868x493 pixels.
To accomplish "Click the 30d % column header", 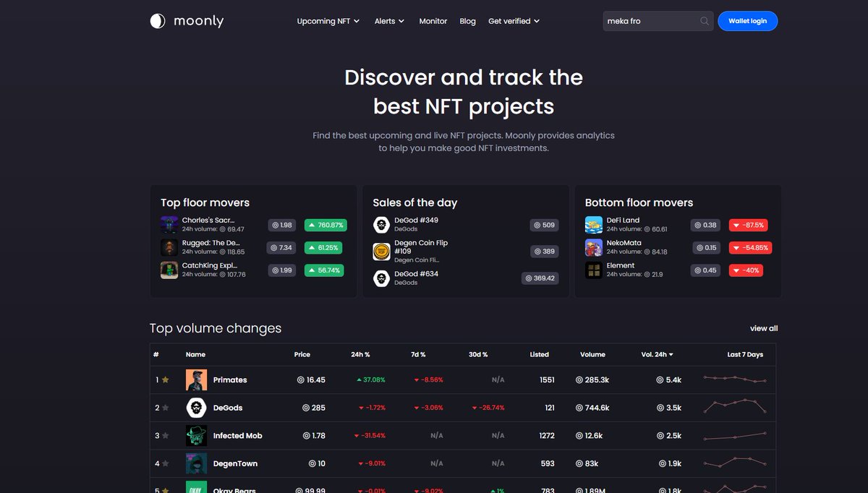I will pos(478,354).
